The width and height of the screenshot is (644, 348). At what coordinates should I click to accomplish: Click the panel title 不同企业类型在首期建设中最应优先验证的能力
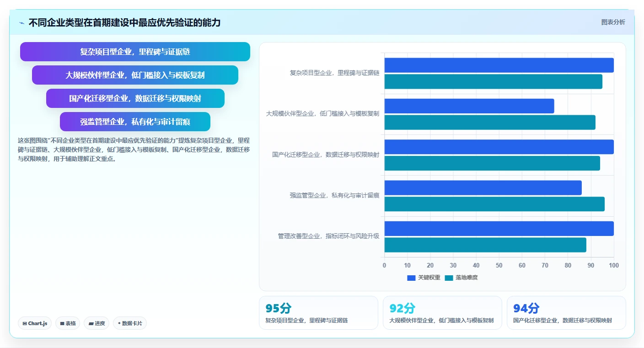tap(124, 23)
